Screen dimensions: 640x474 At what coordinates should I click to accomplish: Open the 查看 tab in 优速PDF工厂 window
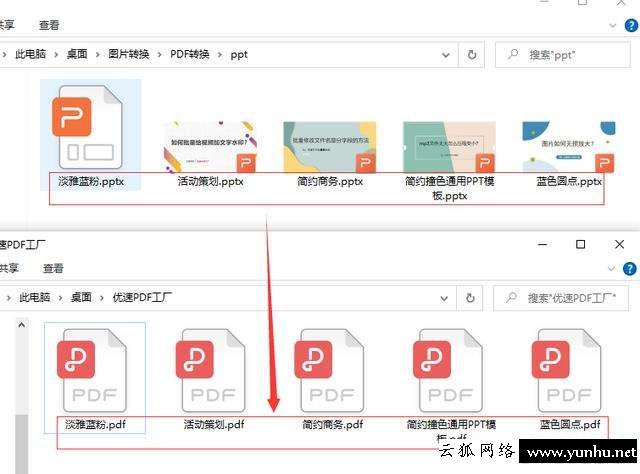(53, 268)
